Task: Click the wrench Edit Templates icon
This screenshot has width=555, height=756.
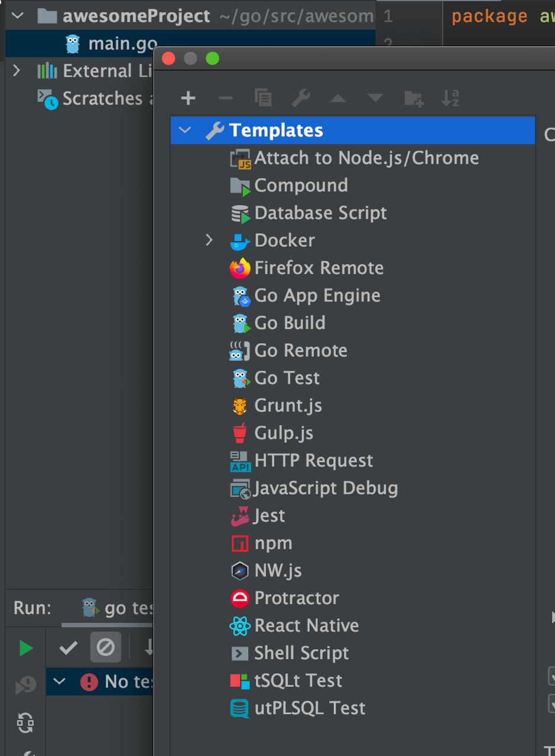Action: tap(301, 98)
